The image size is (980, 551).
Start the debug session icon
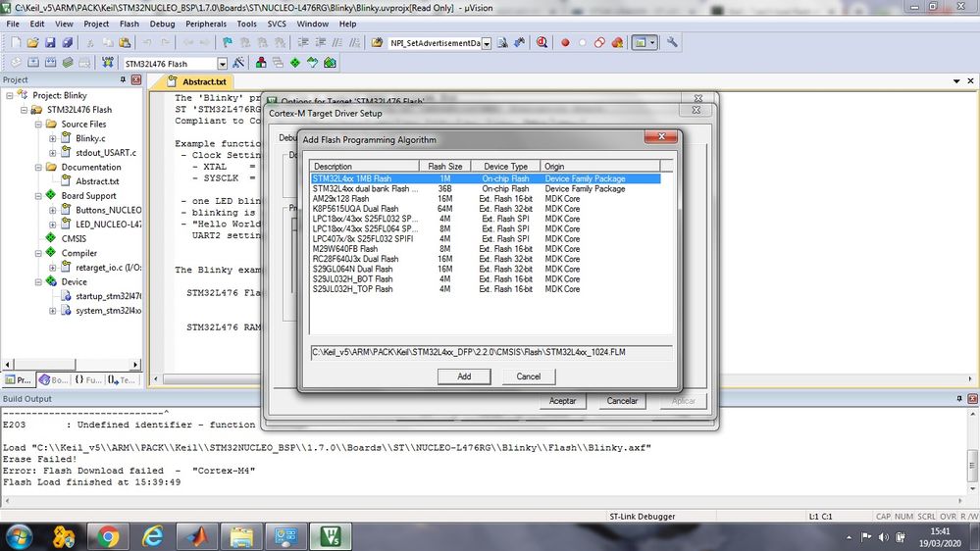pos(542,42)
